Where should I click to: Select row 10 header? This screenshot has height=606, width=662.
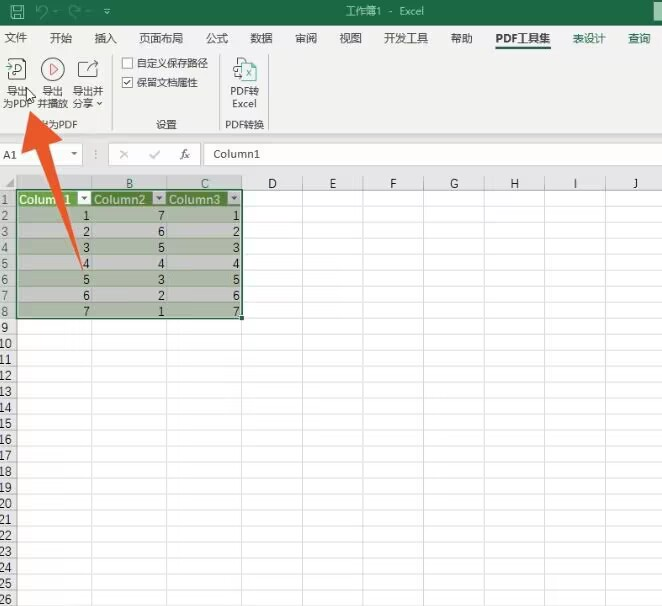tap(7, 342)
